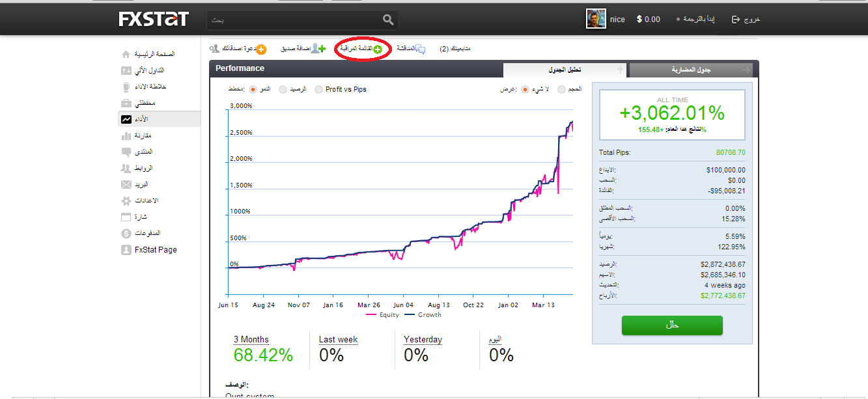Click the search magnifier icon
The image size is (868, 399).
coord(388,20)
